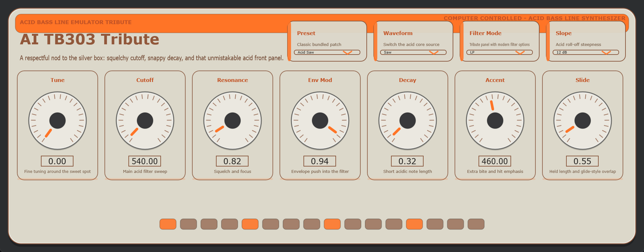Click the Cutoff value field 540.00
644x252 pixels.
click(x=145, y=161)
